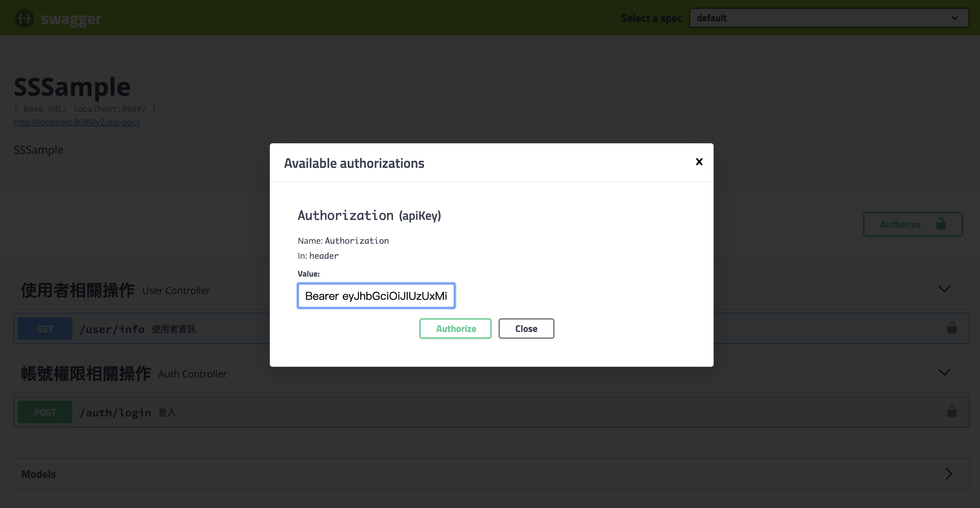The height and width of the screenshot is (508, 980).
Task: Click the lock icon on /user/info row
Action: [x=951, y=328]
